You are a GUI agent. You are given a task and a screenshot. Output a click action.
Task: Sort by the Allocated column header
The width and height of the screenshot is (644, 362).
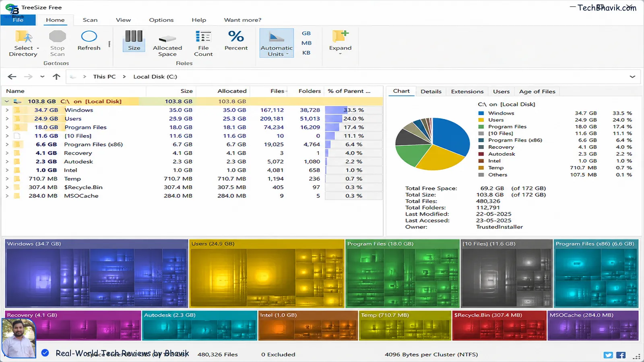click(x=223, y=91)
